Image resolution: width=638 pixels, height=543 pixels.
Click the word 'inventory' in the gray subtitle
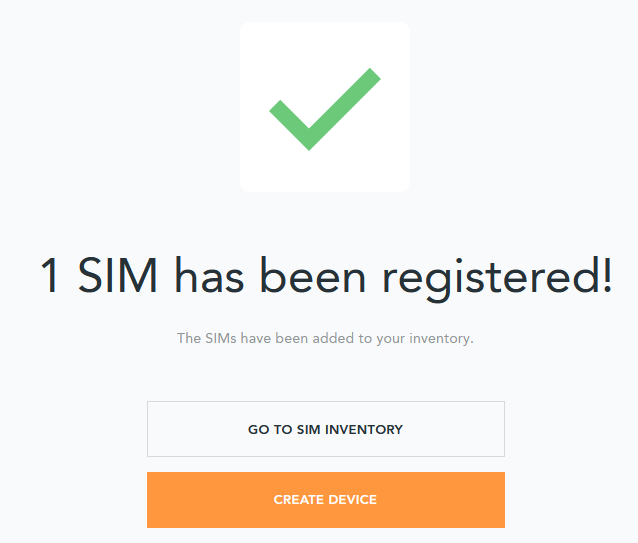[x=441, y=338]
